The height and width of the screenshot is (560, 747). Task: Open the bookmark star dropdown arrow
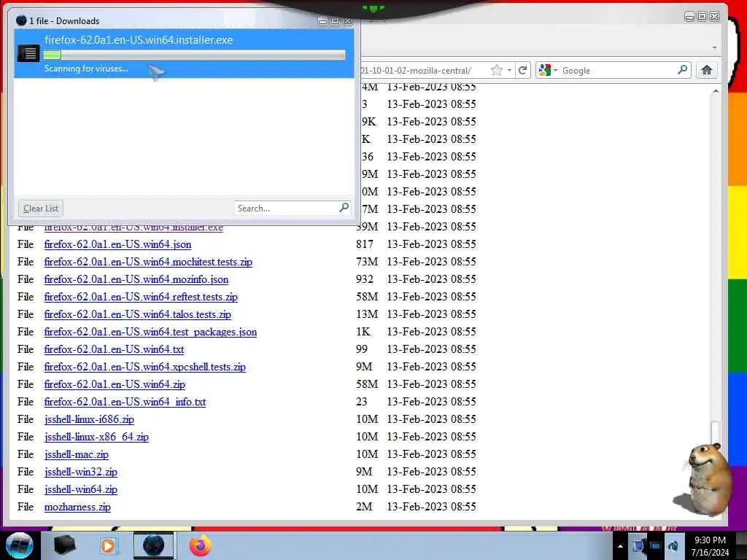pos(509,71)
